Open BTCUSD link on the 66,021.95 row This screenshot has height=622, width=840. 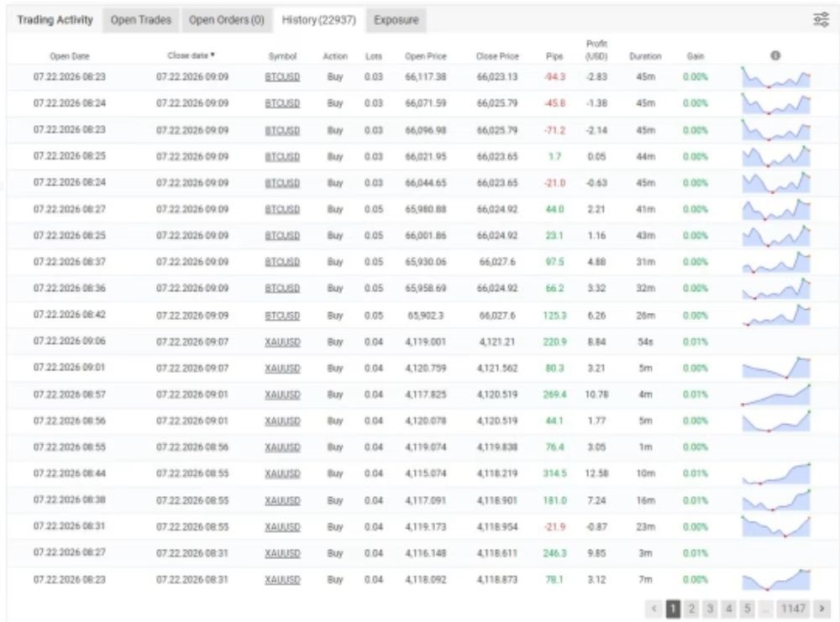282,157
